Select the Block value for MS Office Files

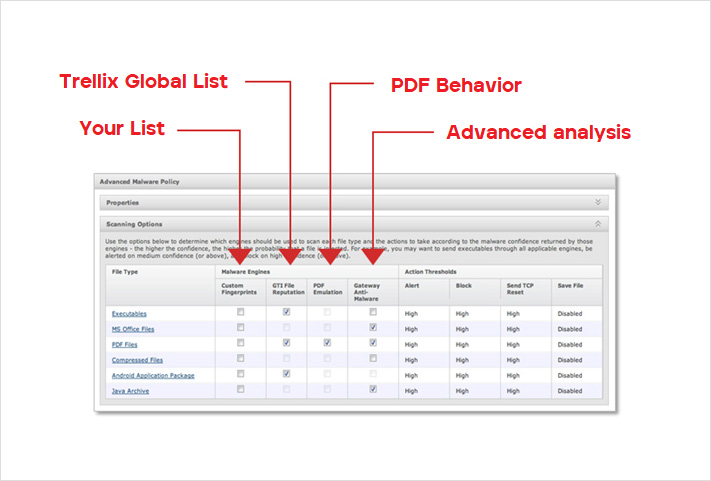(462, 329)
